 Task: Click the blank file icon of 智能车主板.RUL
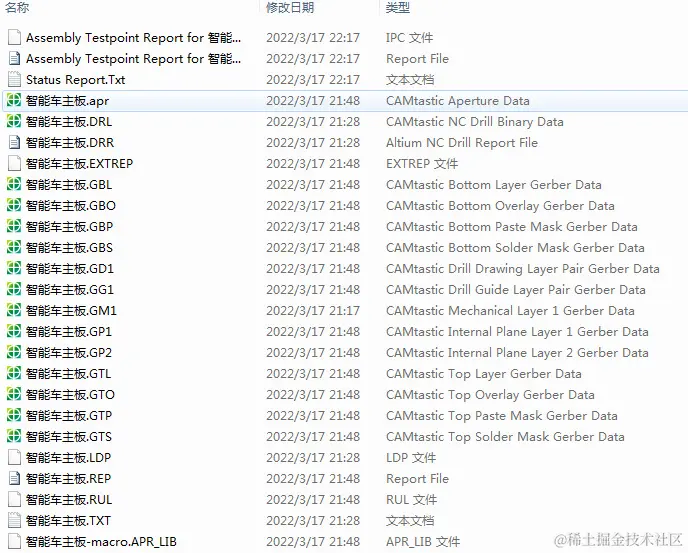pyautogui.click(x=14, y=499)
